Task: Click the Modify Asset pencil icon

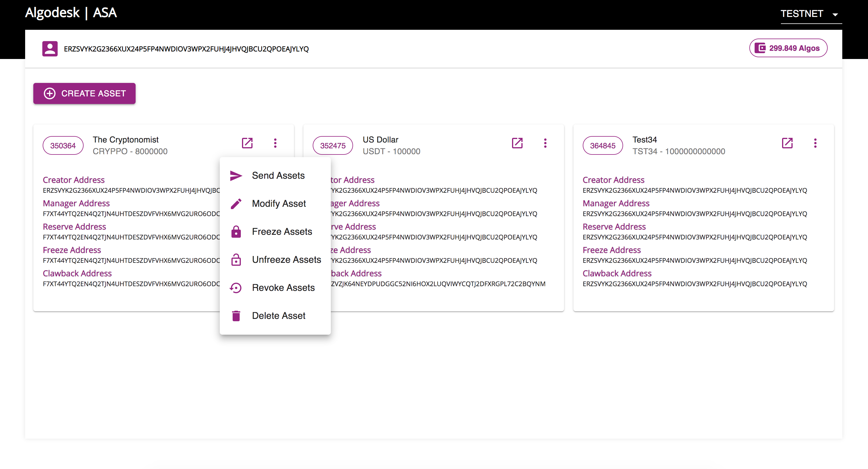Action: click(x=236, y=203)
